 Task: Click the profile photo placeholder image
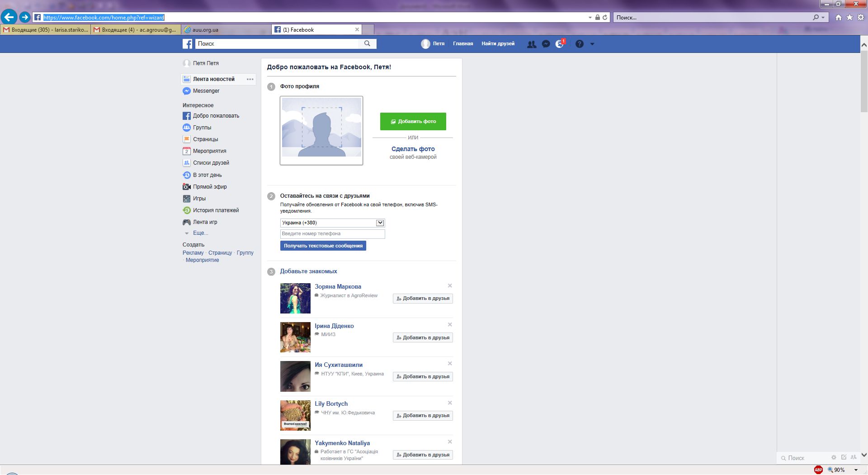tap(321, 130)
